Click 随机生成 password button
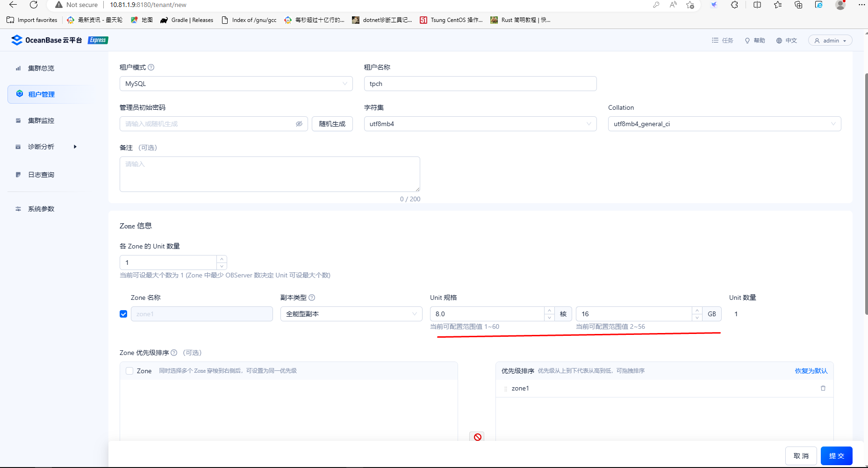Screen dimensions: 868x468 click(x=332, y=124)
